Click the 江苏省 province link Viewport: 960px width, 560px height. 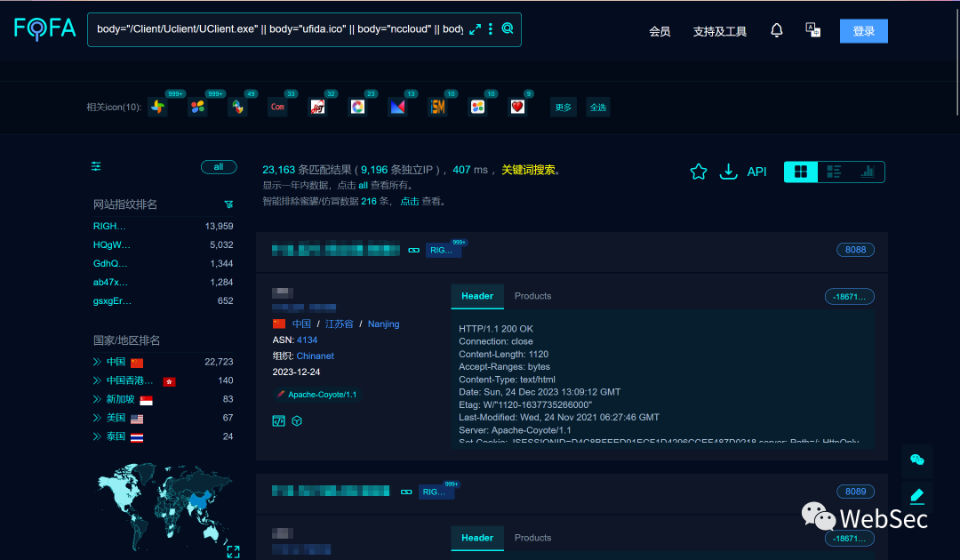pos(339,324)
